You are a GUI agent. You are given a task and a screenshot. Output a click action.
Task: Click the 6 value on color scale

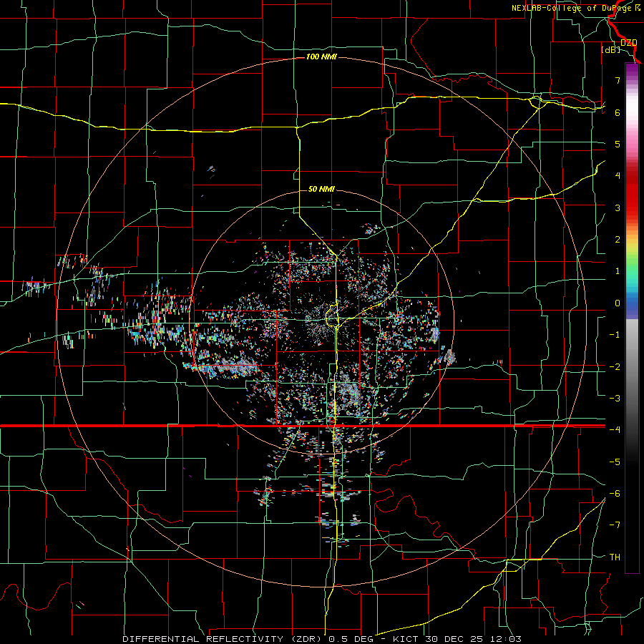pos(618,112)
